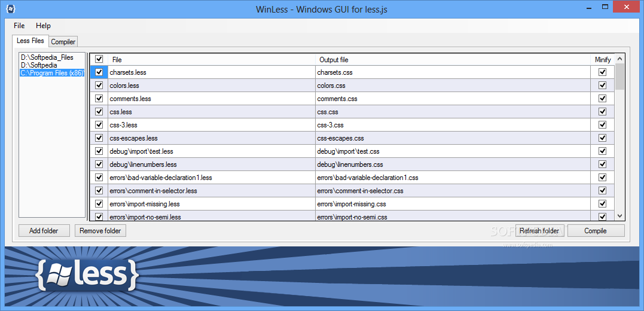Click errors\comment-in-selector.css output cell
The height and width of the screenshot is (311, 644).
pyautogui.click(x=453, y=191)
